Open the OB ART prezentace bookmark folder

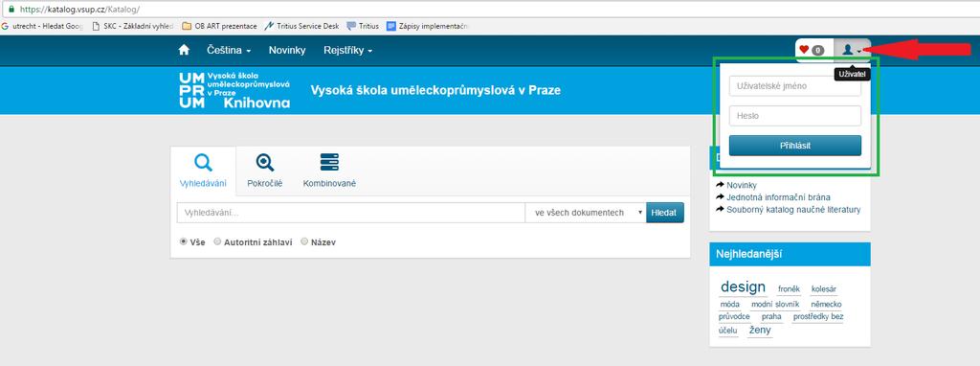(x=219, y=26)
